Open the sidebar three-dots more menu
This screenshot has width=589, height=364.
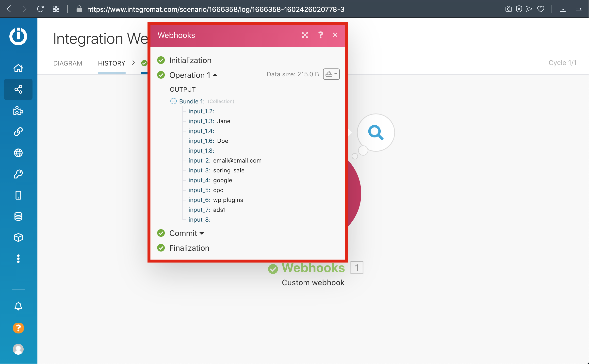coord(18,259)
